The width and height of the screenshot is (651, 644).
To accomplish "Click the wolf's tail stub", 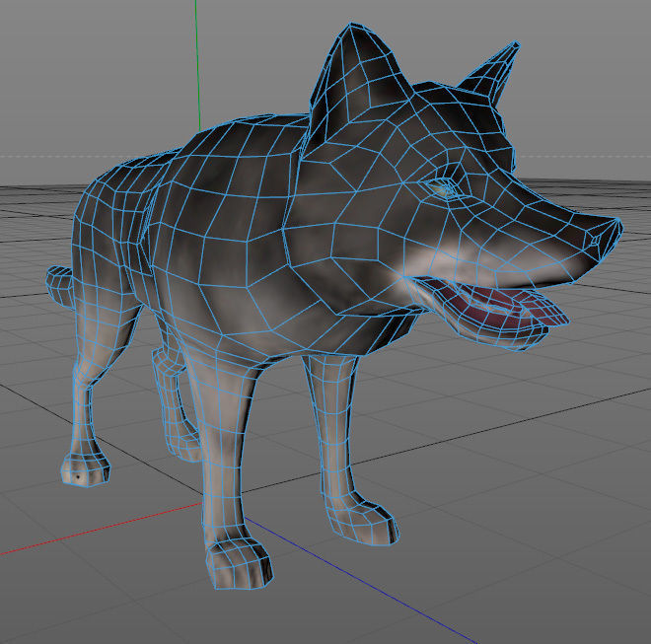I will point(60,288).
